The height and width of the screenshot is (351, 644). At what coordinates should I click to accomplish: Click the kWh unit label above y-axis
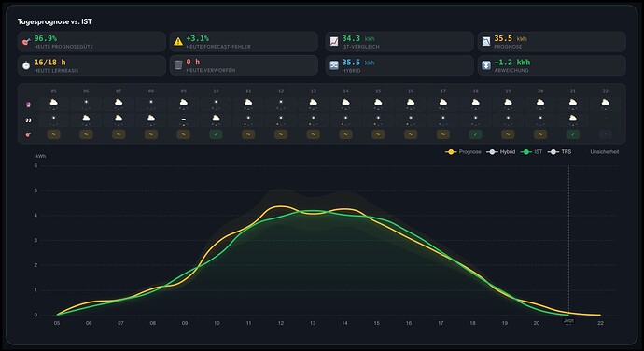pyautogui.click(x=41, y=157)
